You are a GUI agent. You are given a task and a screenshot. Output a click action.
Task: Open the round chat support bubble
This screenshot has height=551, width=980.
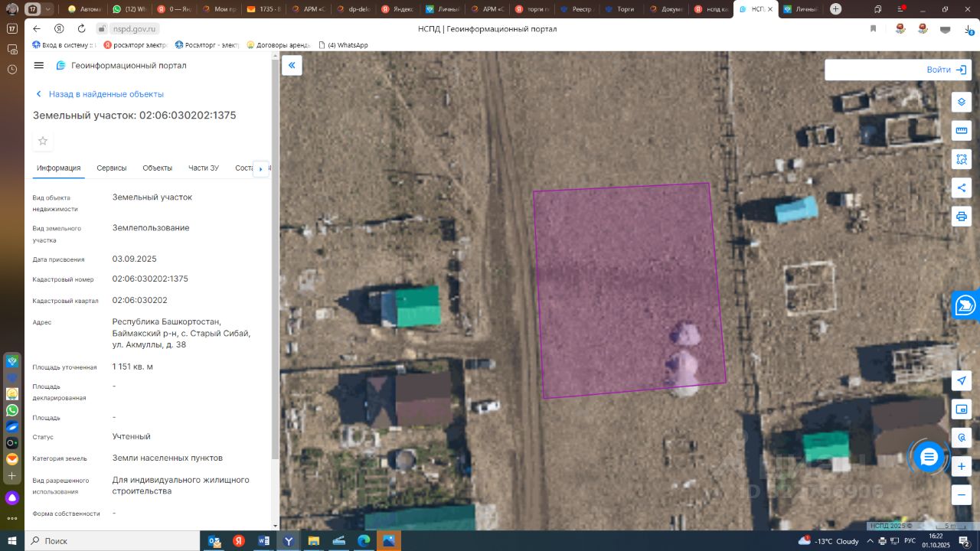929,458
